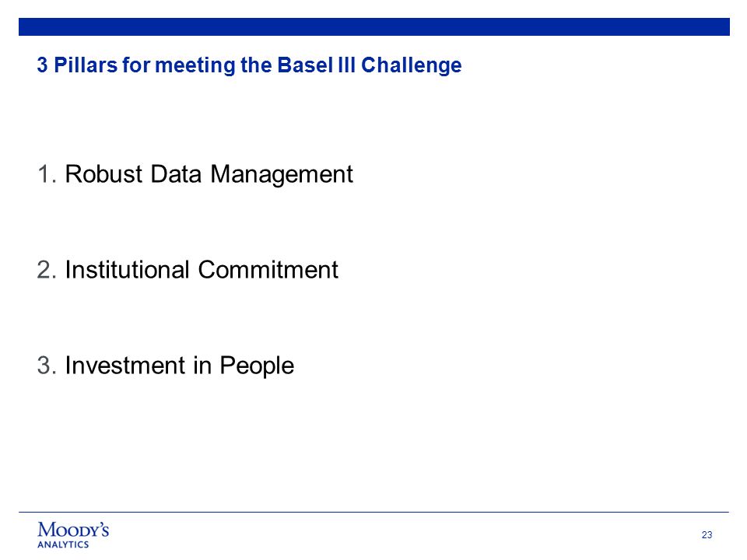This screenshot has width=747, height=560.
Task: Select the list number 2.
Action: (47, 270)
